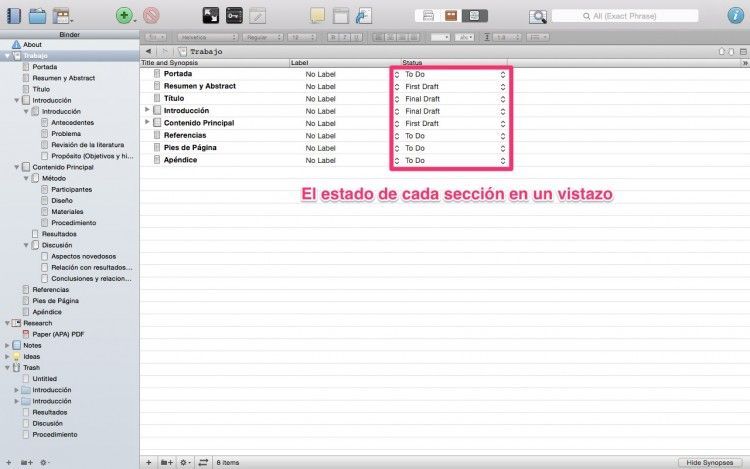The height and width of the screenshot is (469, 750).
Task: Expand Ideas folder in Binder
Action: pyautogui.click(x=7, y=357)
